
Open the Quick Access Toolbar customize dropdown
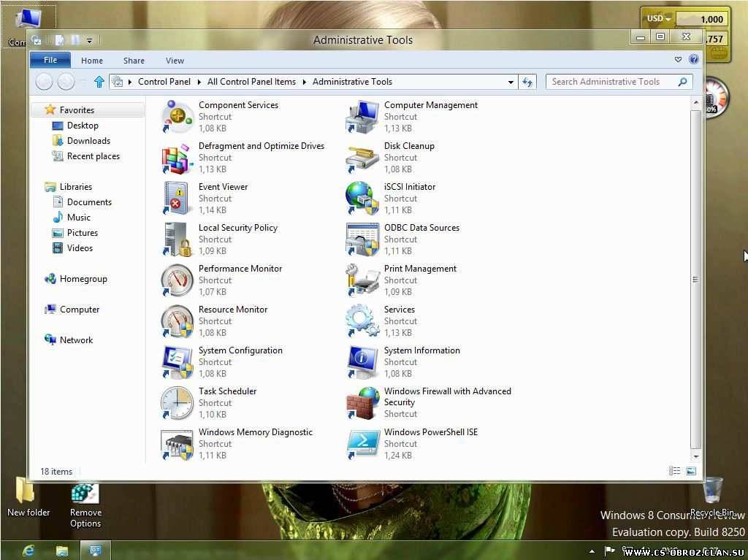pos(89,41)
